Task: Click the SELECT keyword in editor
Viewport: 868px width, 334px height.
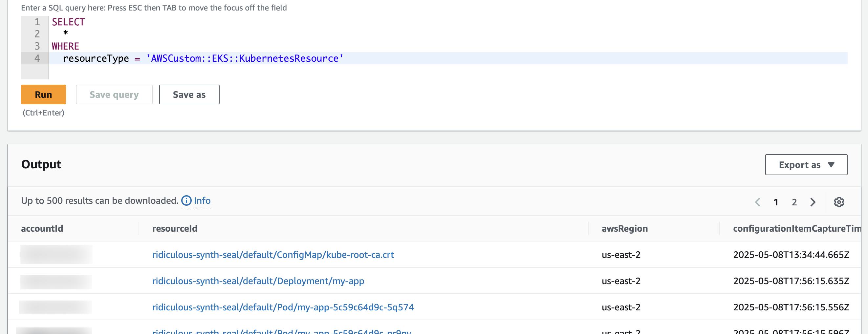Action: [x=68, y=22]
